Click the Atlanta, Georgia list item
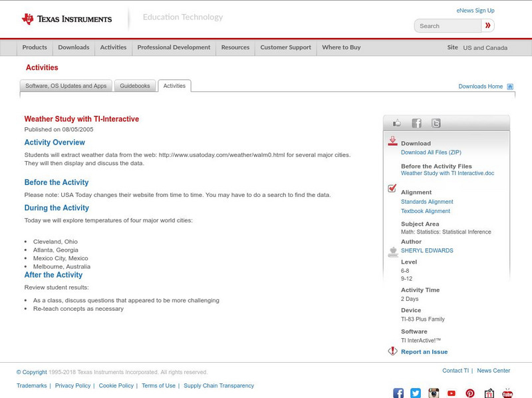This screenshot has height=398, width=532. pos(56,250)
